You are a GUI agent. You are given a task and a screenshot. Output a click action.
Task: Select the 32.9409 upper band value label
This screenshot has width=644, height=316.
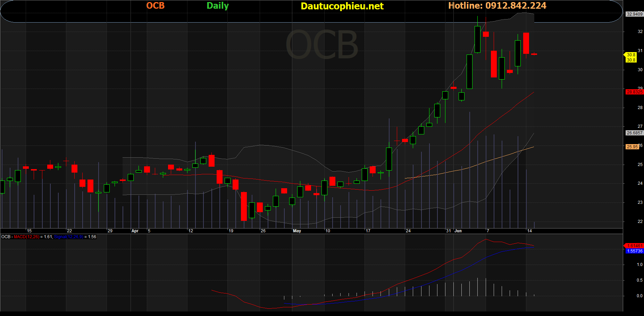point(635,14)
